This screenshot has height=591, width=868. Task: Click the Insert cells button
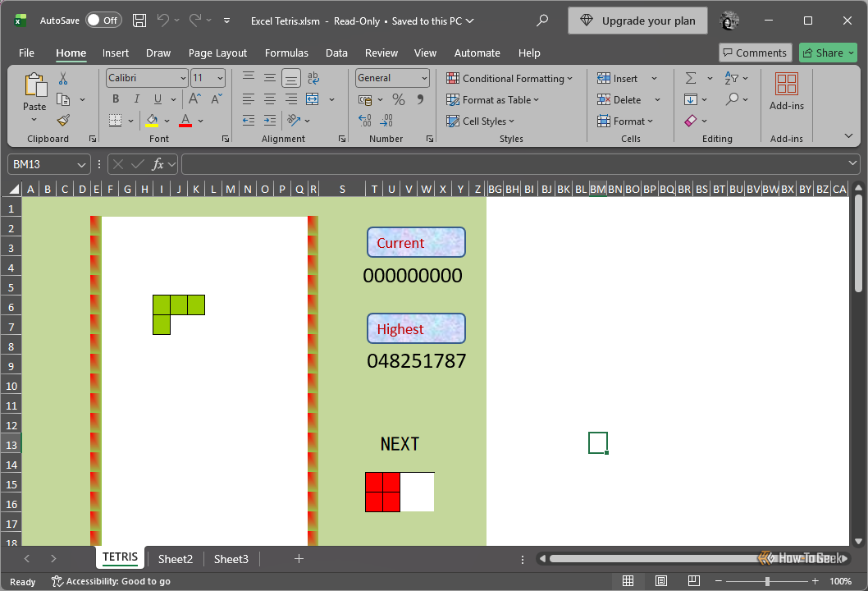(x=618, y=79)
